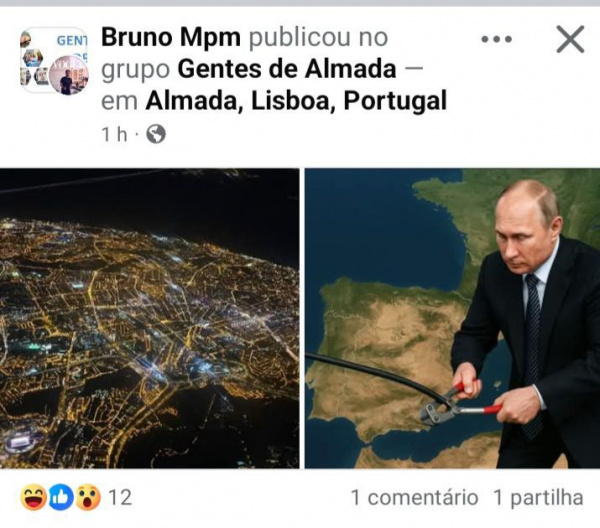Open Bruno Mpm's round profile picture

pyautogui.click(x=68, y=75)
